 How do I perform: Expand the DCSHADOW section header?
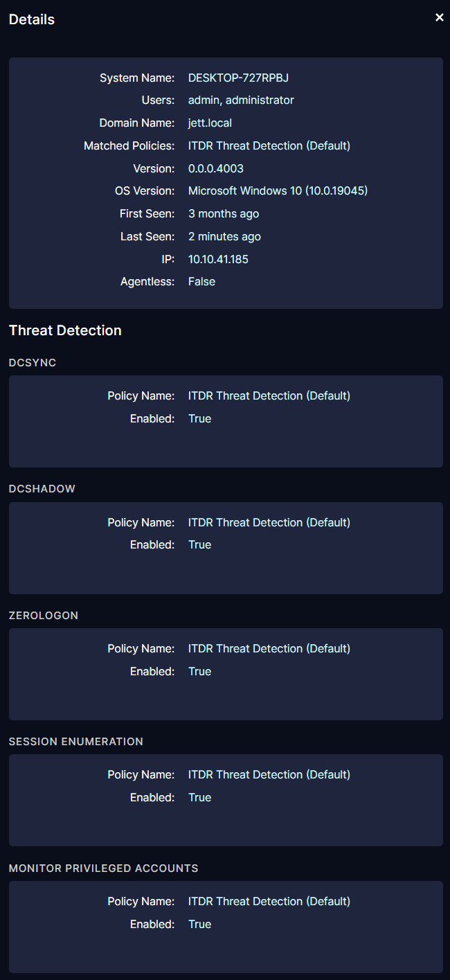(x=42, y=488)
